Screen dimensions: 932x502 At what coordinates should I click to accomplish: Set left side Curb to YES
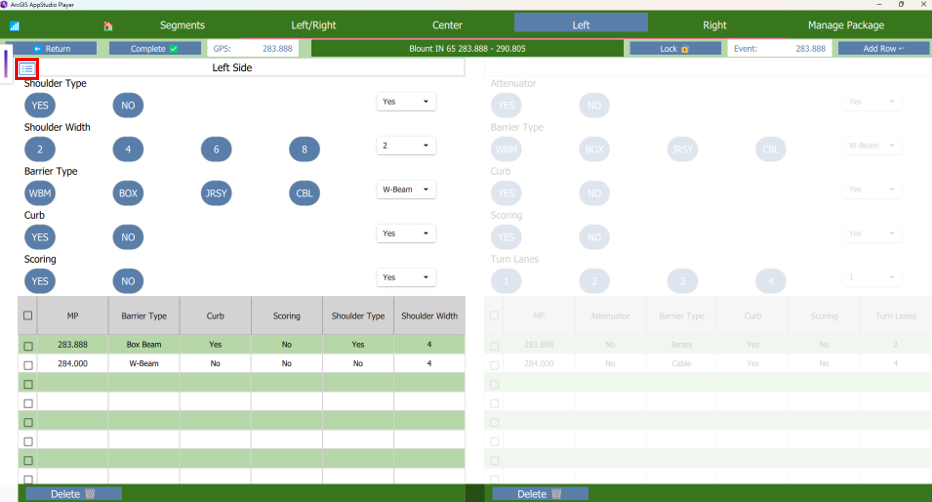(40, 237)
